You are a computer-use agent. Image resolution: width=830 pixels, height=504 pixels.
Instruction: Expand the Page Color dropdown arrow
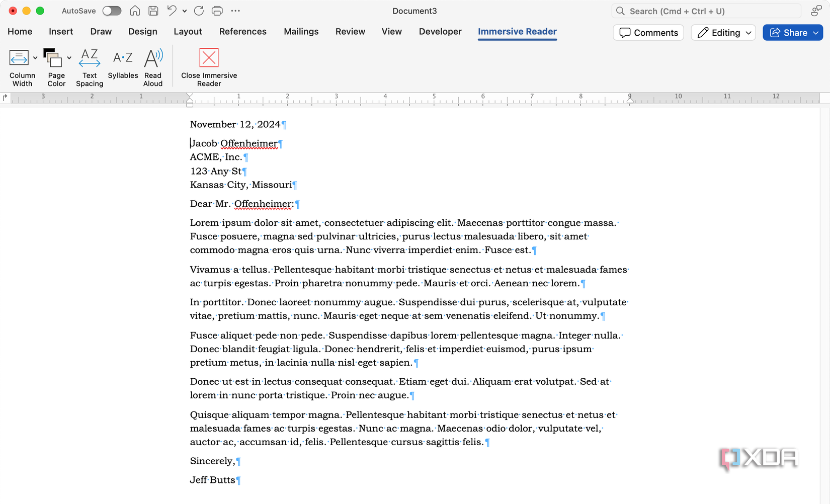pos(69,58)
